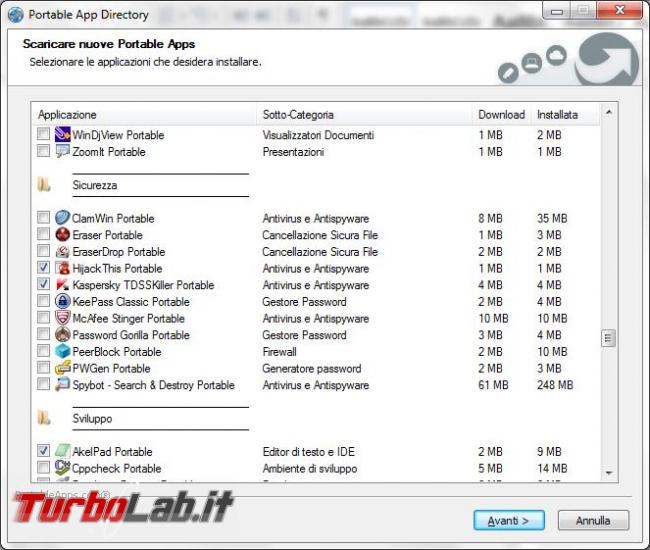Tick the PWGen Portable checkbox
This screenshot has height=550, width=650.
point(43,367)
